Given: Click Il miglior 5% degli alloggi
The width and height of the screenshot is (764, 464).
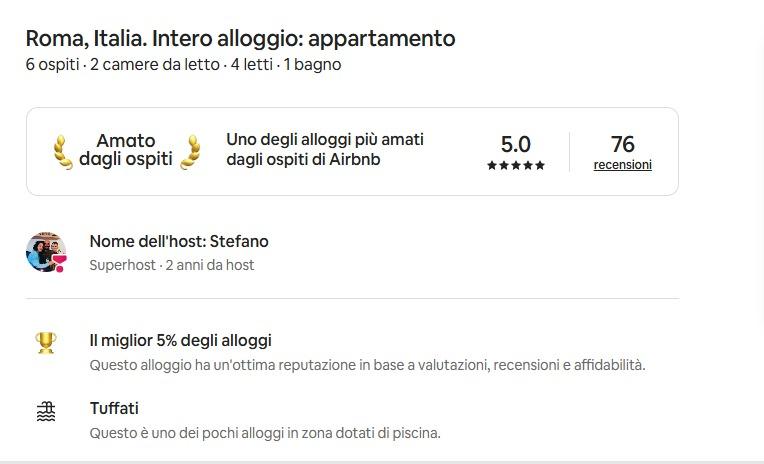Looking at the screenshot, I should click(x=180, y=340).
